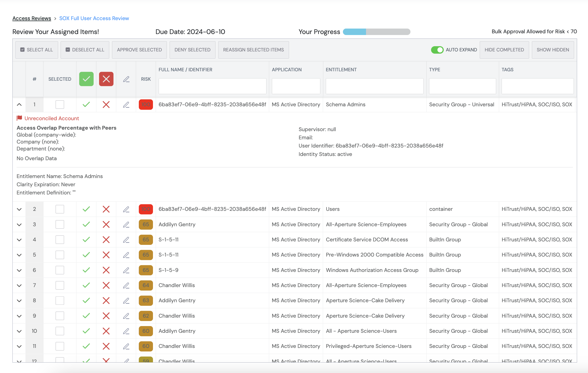Tick the checkbox for row 5
This screenshot has width=588, height=373.
pyautogui.click(x=60, y=255)
